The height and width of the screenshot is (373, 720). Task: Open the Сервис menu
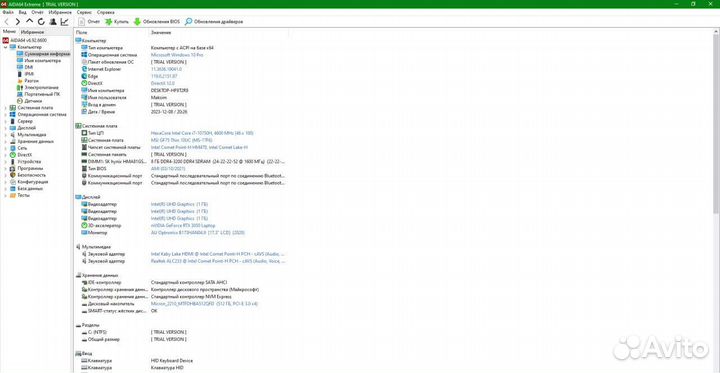point(84,12)
